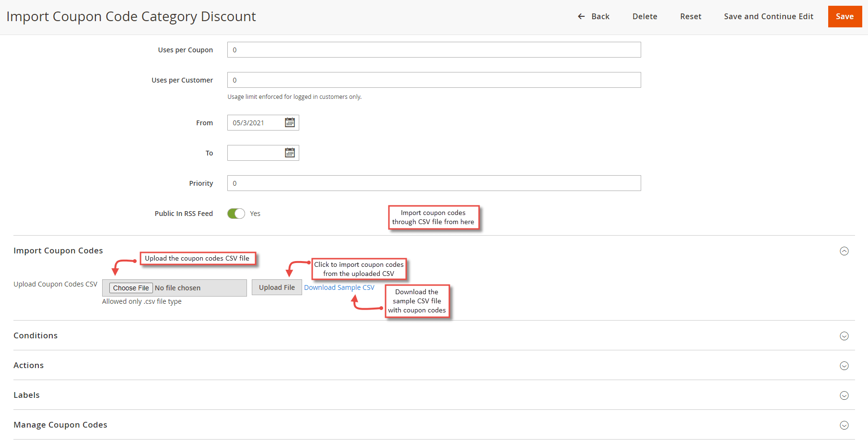
Task: Expand the Actions section
Action: tap(844, 366)
